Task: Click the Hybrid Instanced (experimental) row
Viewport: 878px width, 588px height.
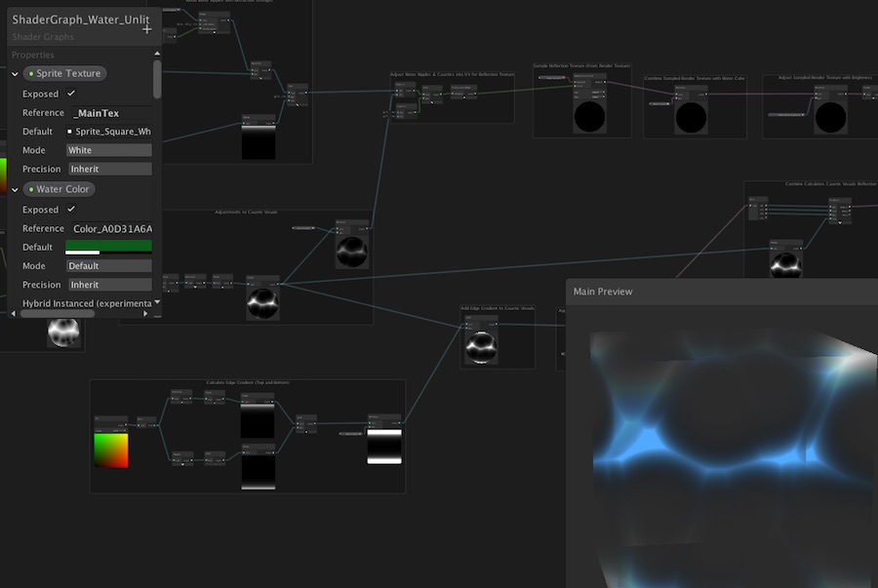Action: (87, 303)
